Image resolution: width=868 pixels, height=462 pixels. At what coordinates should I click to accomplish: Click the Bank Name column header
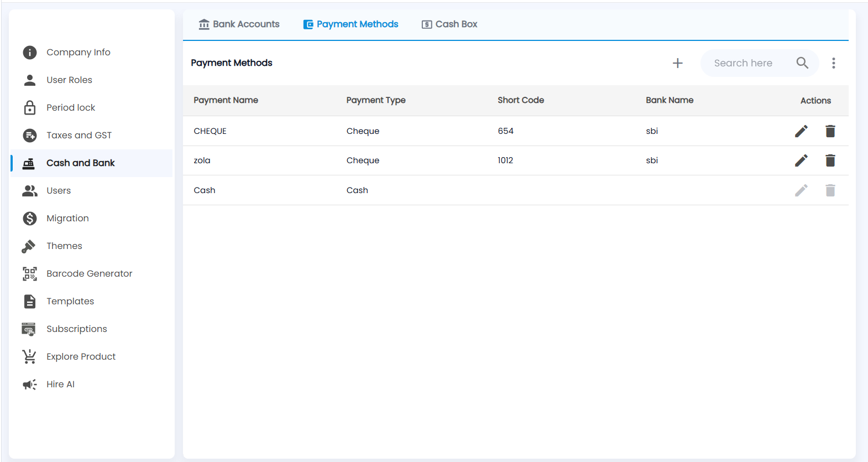[x=670, y=100]
